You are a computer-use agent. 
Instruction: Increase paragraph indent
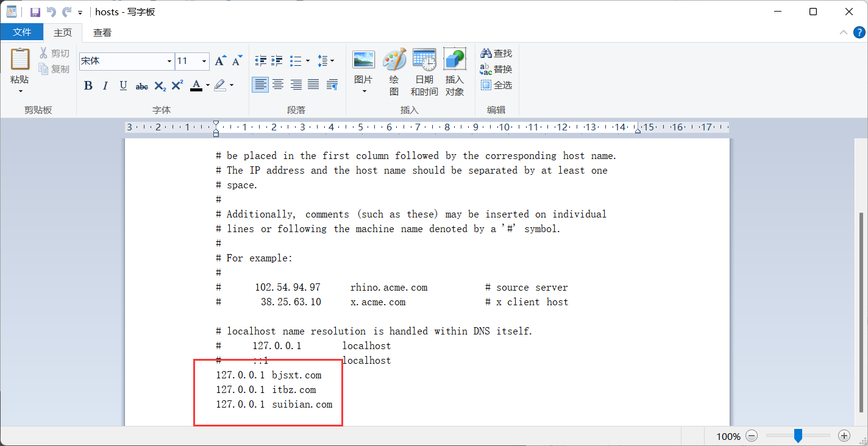pyautogui.click(x=277, y=61)
